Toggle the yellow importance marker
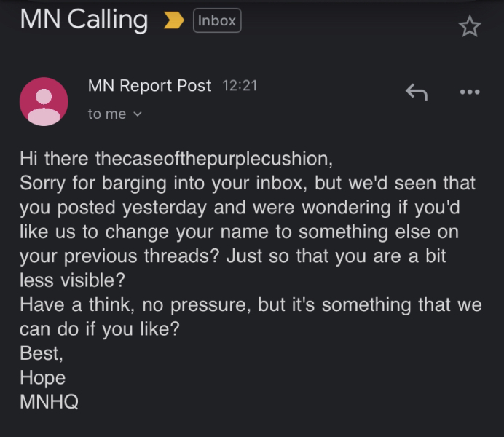This screenshot has width=504, height=437. click(x=173, y=21)
